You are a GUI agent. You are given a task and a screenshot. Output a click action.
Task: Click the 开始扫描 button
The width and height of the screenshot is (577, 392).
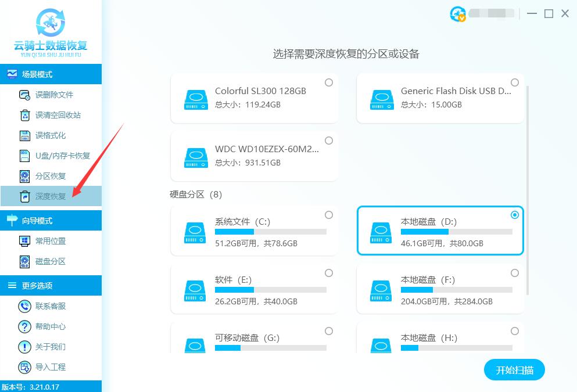click(514, 370)
